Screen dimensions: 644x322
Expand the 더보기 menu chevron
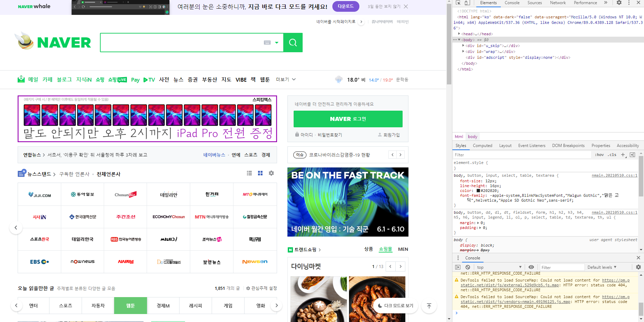[294, 80]
